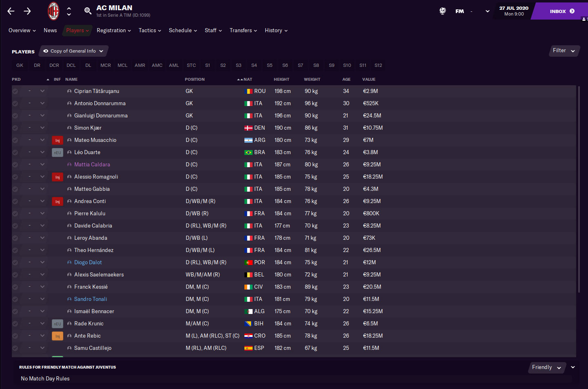Open the Registration menu

[114, 31]
